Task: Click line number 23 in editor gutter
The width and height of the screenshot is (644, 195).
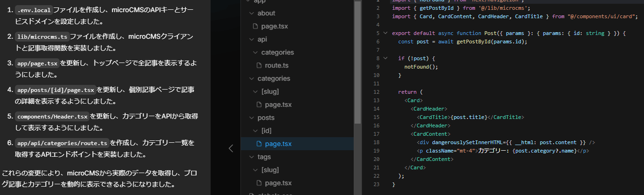Action: tap(377, 184)
